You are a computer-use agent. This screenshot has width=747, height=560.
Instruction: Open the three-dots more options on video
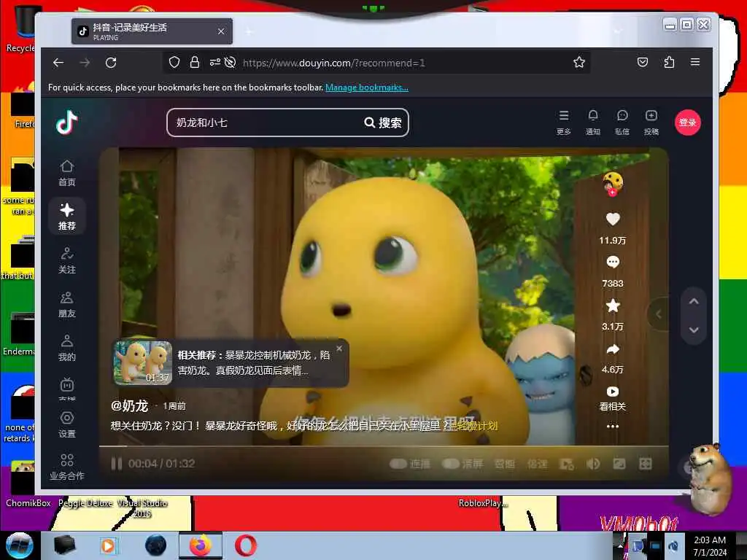pos(613,426)
